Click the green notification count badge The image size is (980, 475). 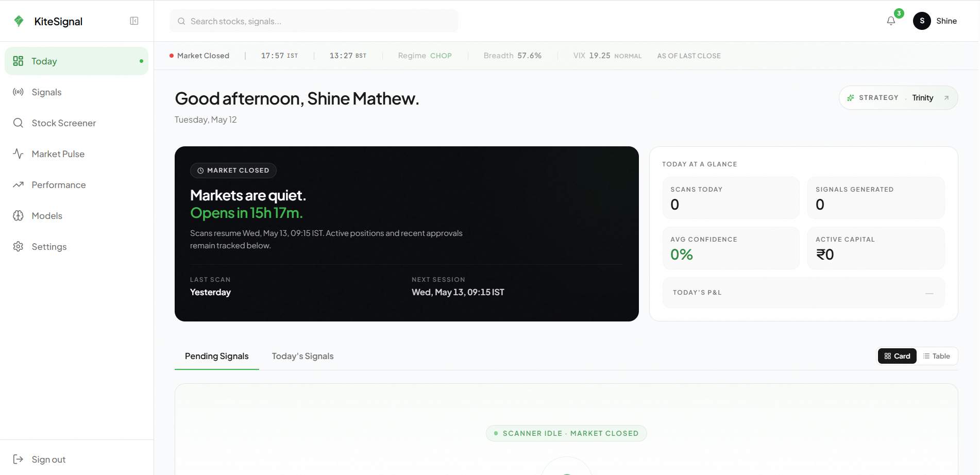[x=899, y=13]
